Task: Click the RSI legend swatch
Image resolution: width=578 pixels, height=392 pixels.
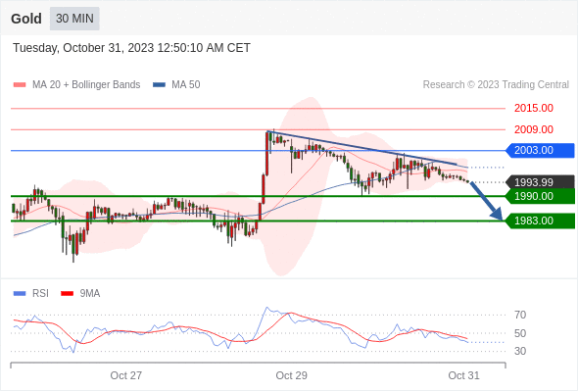Action: [x=20, y=294]
